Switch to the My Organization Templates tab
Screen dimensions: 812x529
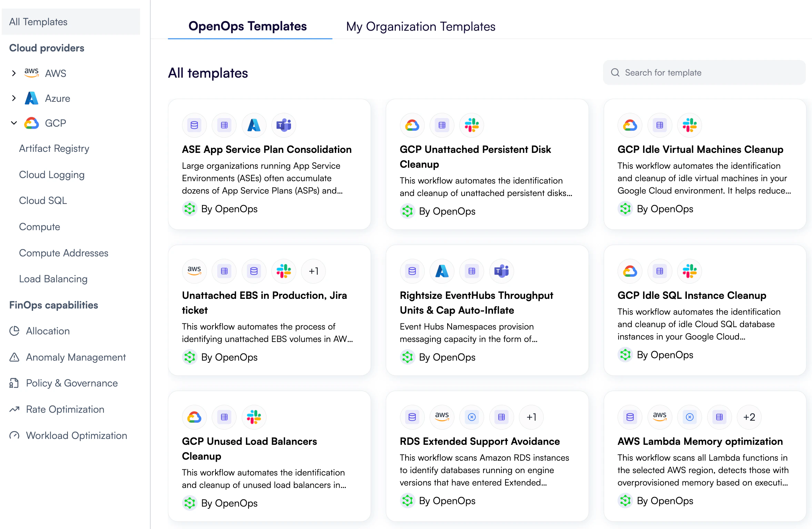click(421, 26)
